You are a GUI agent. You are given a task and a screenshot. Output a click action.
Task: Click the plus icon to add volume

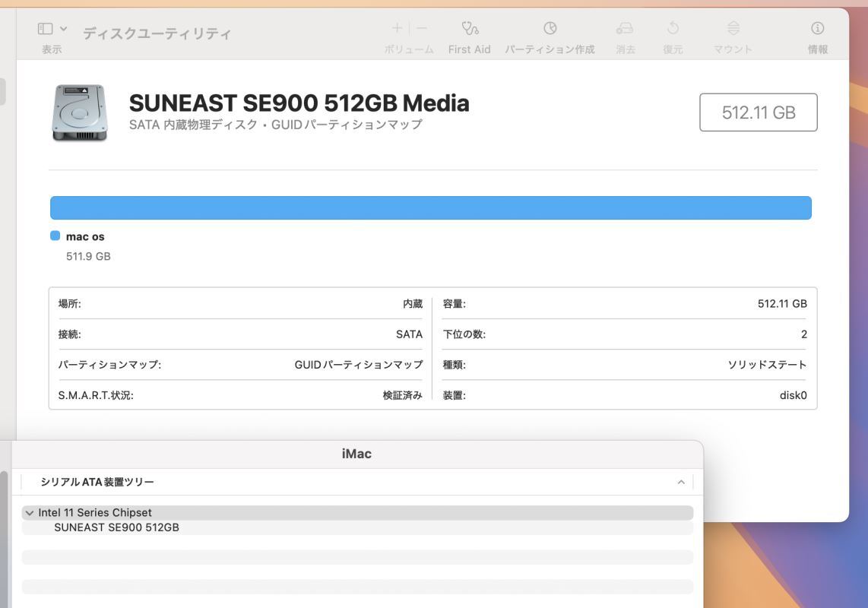[397, 28]
